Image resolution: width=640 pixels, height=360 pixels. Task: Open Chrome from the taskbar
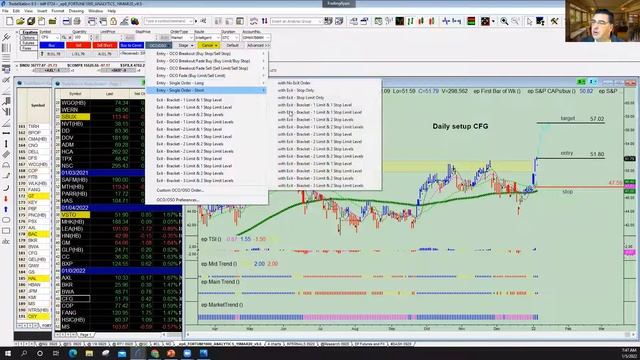point(155,353)
